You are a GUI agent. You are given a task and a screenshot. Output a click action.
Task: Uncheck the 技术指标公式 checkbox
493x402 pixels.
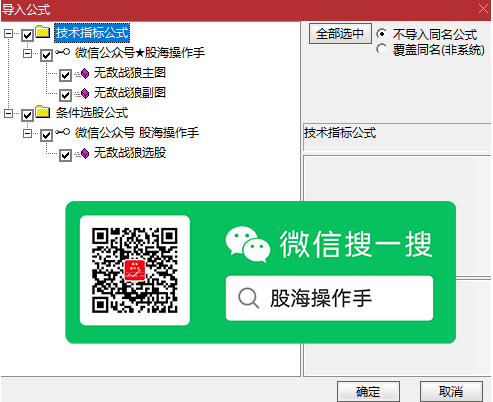coord(27,35)
